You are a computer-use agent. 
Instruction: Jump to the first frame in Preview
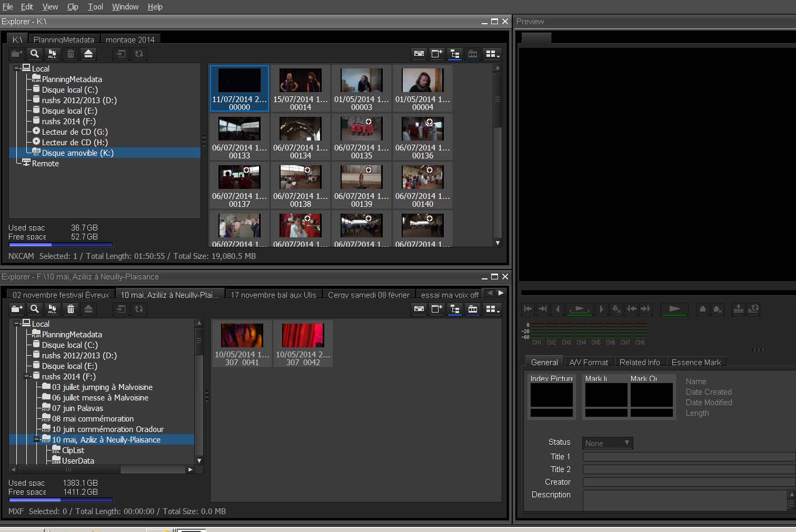(x=528, y=309)
